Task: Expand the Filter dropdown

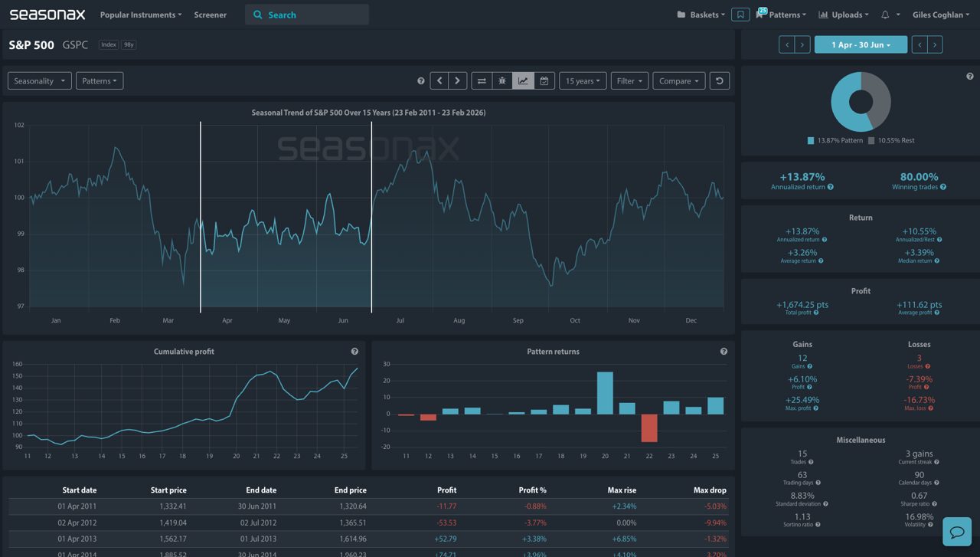Action: [629, 80]
